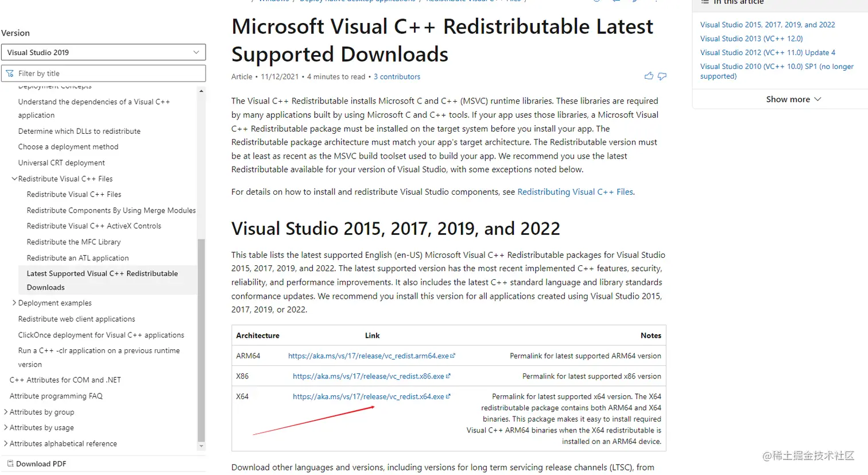Open ClickOnce deployment for Visual C++ applications

pyautogui.click(x=101, y=335)
